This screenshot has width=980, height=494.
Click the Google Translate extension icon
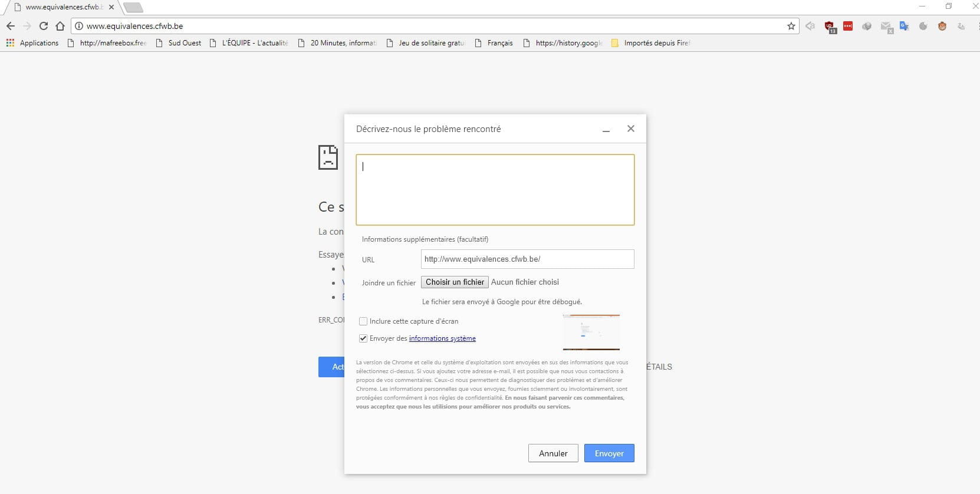tap(904, 26)
